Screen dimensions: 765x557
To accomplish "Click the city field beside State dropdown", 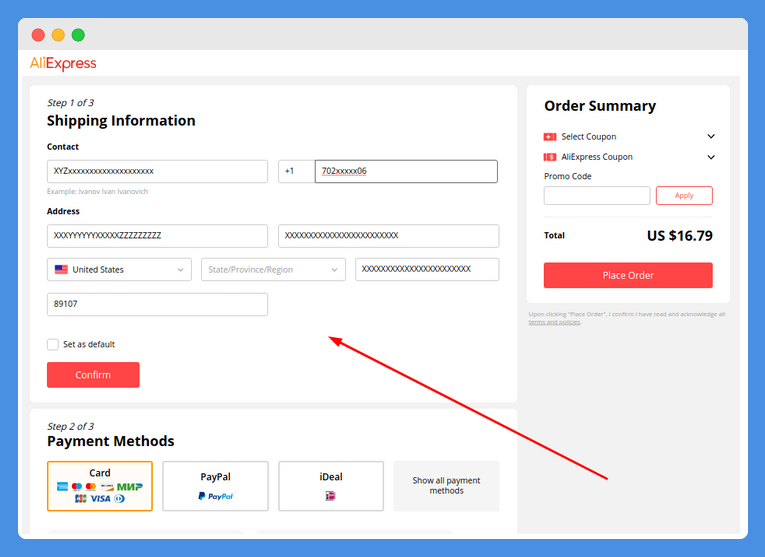I will 427,270.
